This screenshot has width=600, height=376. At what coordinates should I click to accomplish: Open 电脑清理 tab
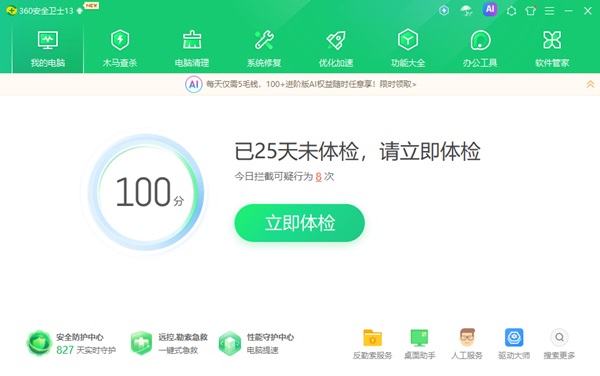point(192,49)
